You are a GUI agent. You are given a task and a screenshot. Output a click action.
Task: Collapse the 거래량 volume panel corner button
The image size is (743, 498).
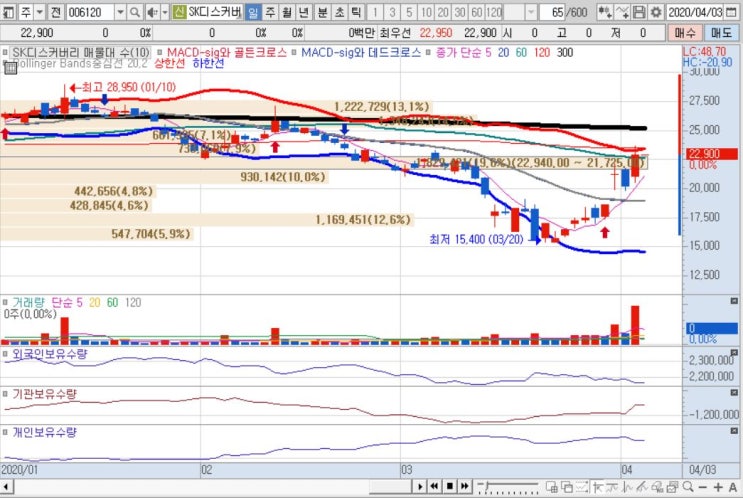tap(734, 301)
